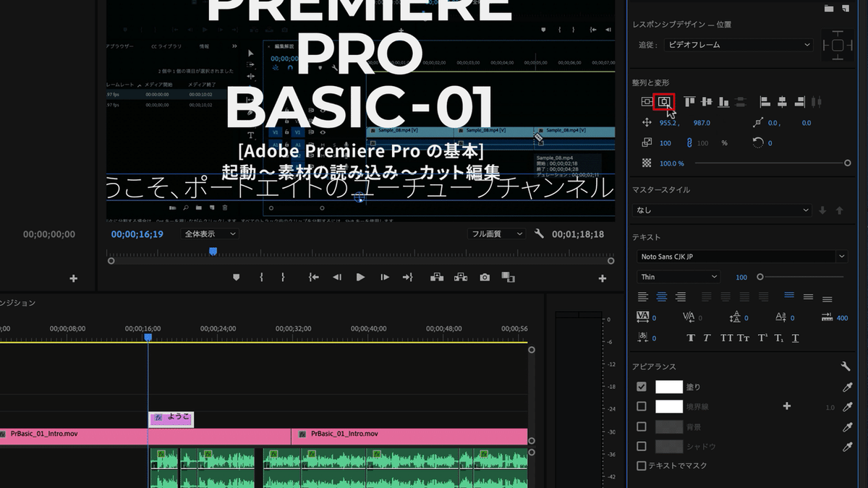The image size is (868, 488).
Task: Open the Noto Sans CJK JP font dropdown
Action: (x=742, y=256)
